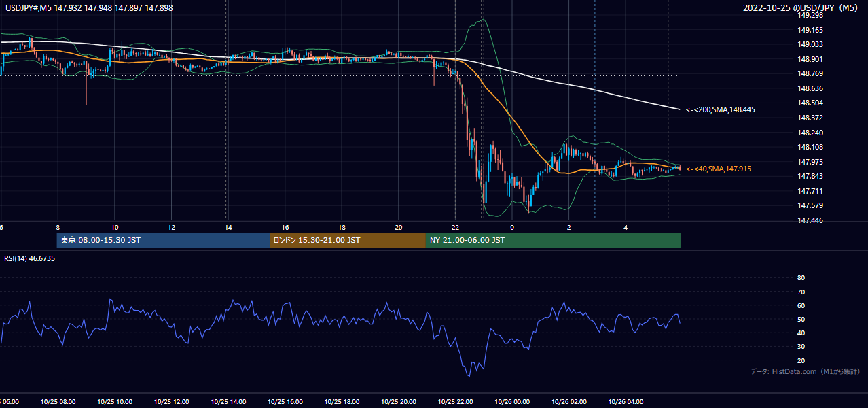Click the NY 21:00-06:00 JST session bar
The image size is (868, 408).
coord(554,240)
